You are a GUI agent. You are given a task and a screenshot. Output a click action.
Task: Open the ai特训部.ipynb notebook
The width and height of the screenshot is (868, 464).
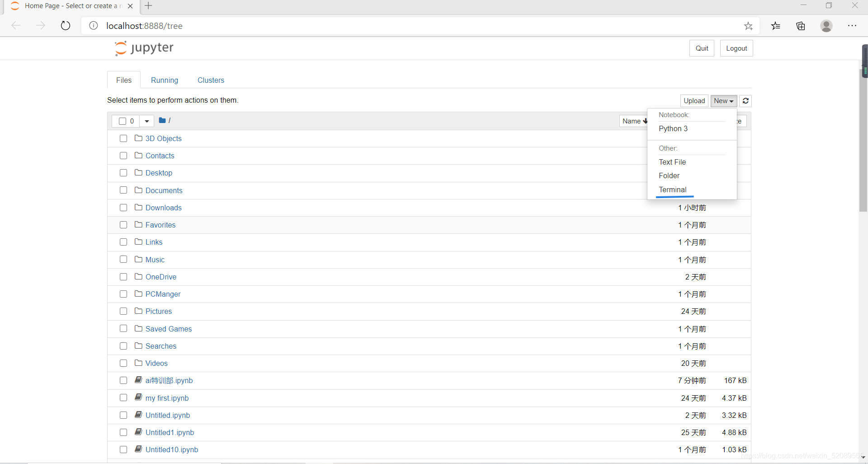[x=169, y=380]
